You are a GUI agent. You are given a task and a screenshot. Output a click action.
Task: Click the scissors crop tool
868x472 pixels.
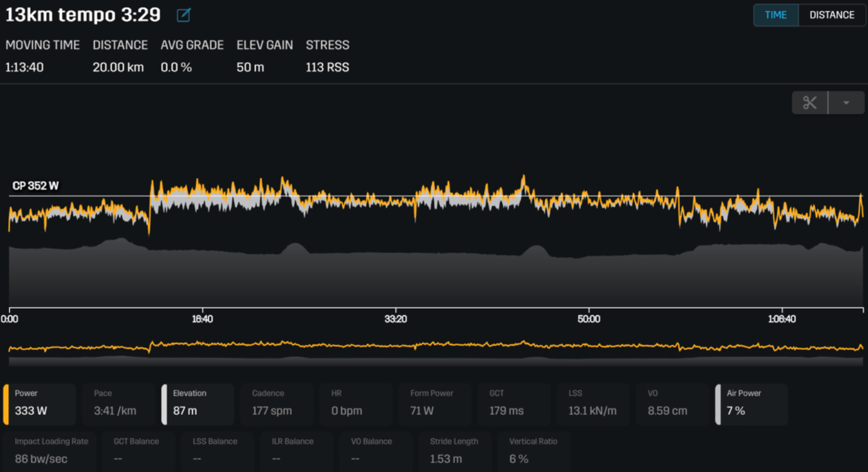pos(810,103)
